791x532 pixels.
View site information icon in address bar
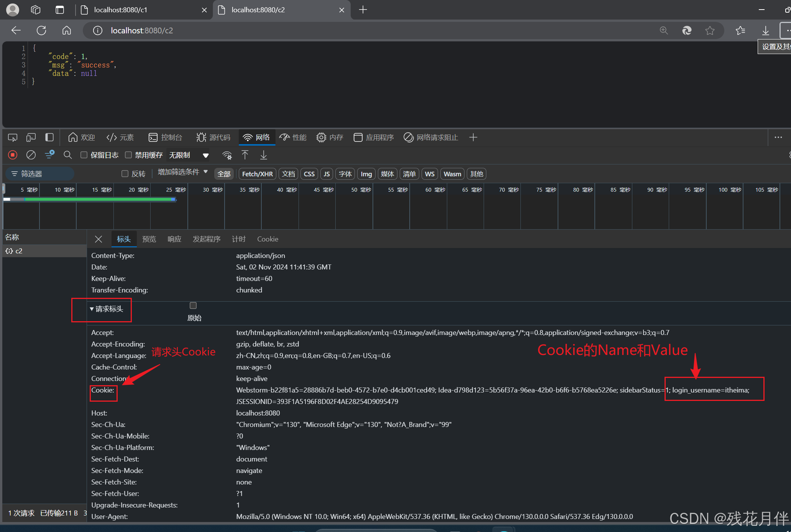[98, 30]
